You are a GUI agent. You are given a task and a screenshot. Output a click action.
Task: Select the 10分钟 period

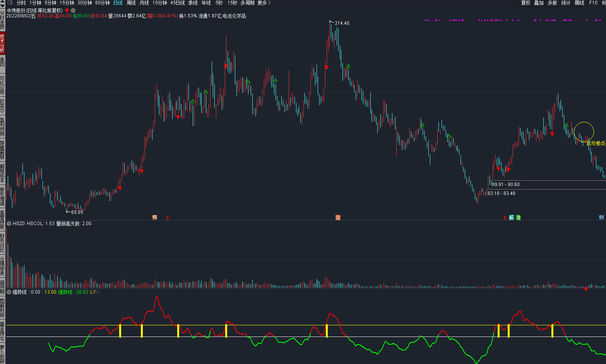(160, 3)
